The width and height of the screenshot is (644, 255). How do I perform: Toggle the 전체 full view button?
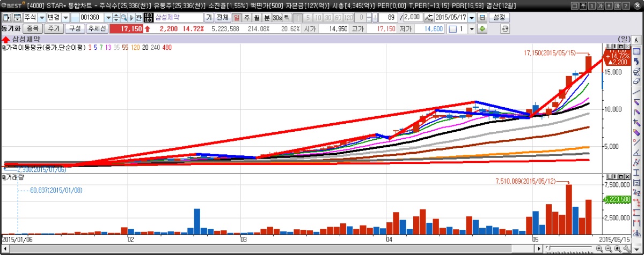(222, 17)
